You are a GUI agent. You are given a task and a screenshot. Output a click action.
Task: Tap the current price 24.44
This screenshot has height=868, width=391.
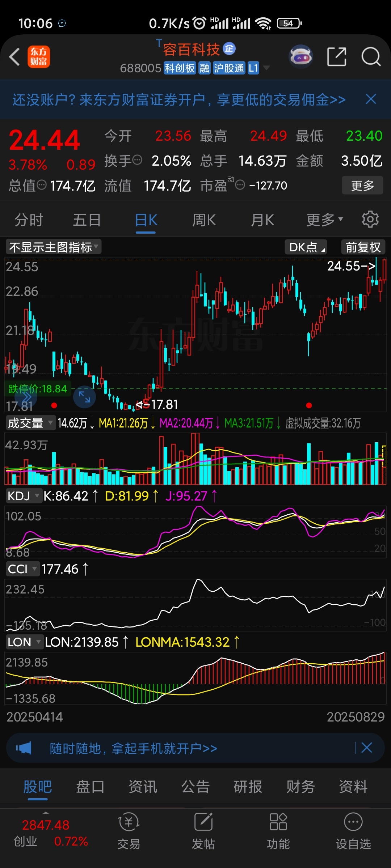pyautogui.click(x=45, y=140)
